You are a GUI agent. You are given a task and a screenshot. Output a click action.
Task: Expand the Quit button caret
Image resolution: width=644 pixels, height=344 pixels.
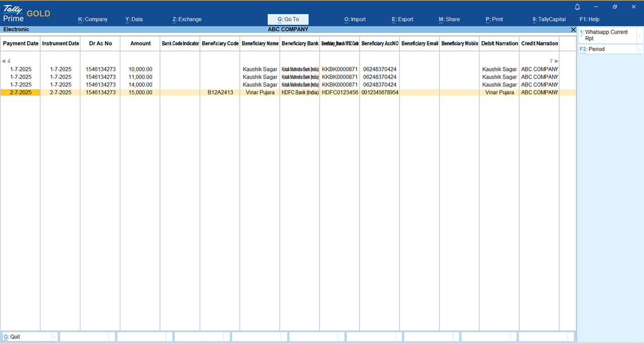coord(54,337)
